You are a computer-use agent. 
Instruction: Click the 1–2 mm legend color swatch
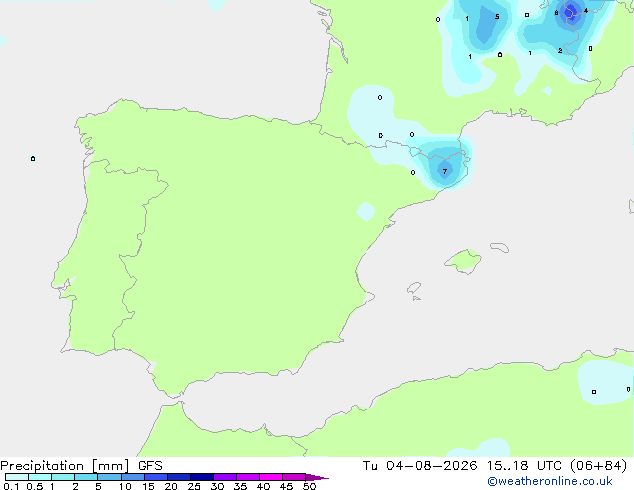(x=63, y=477)
